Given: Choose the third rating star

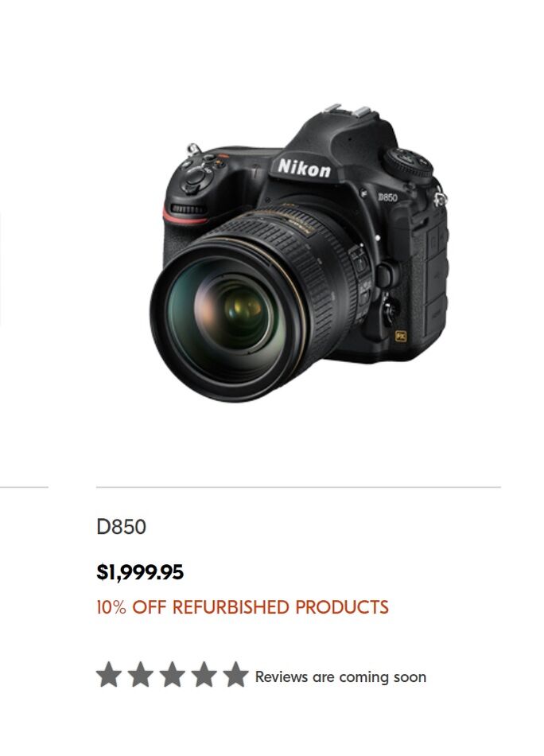Looking at the screenshot, I should point(173,674).
